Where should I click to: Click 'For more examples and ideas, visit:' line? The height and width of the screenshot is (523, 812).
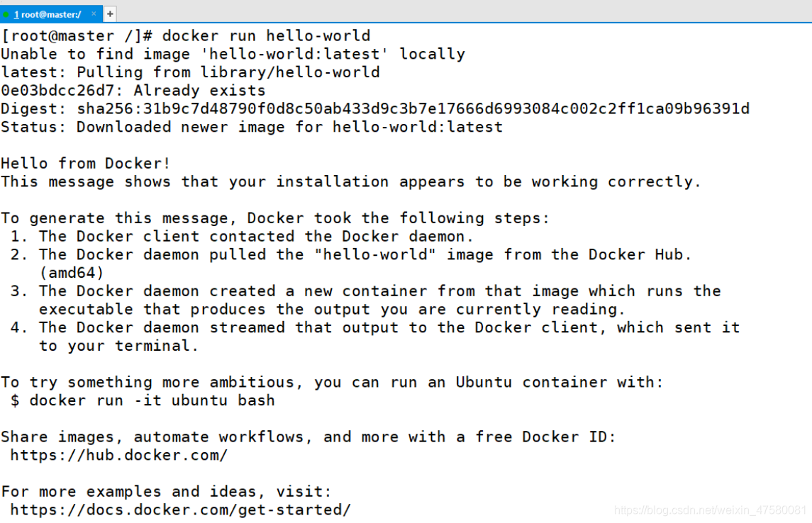[x=166, y=491]
